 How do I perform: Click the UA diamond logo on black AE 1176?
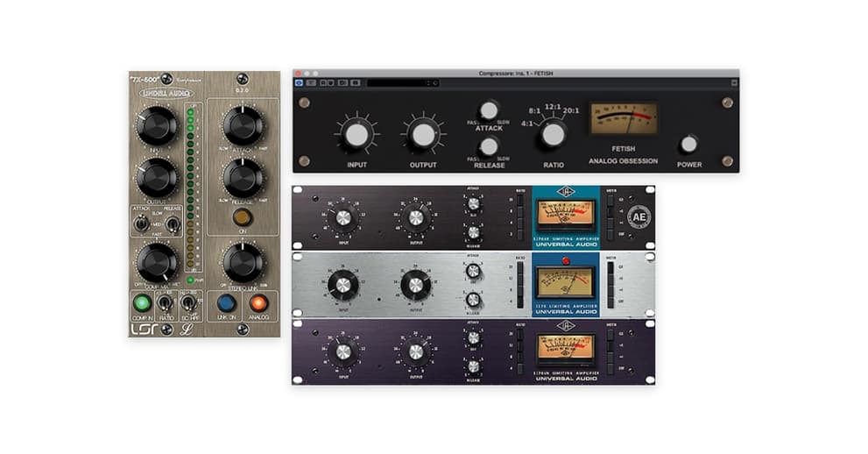(565, 192)
